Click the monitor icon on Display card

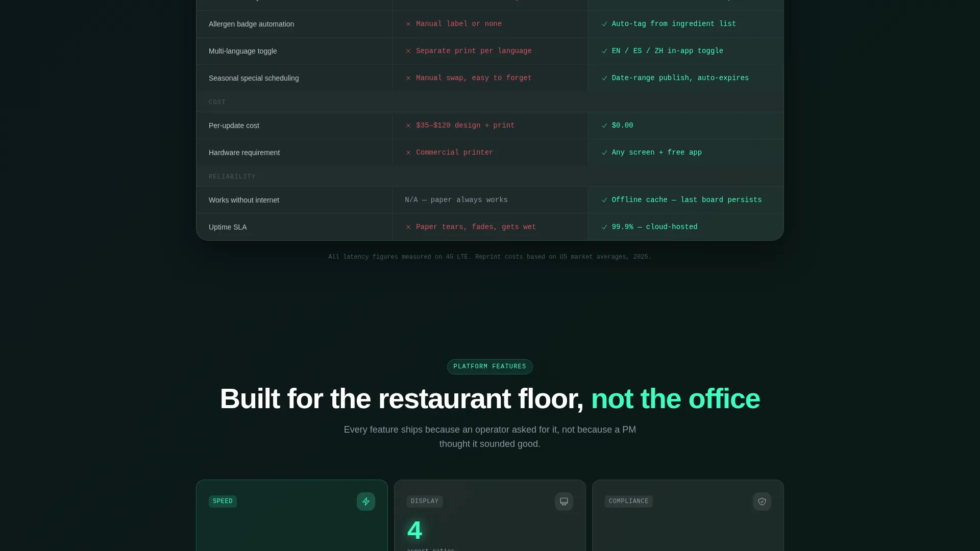coord(564,502)
